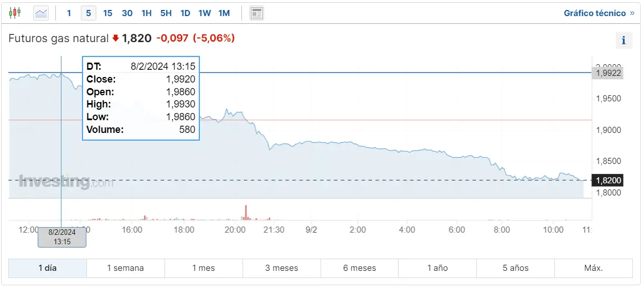This screenshot has width=644, height=288.
Task: Set interval to 1 minute
Action: (x=69, y=13)
